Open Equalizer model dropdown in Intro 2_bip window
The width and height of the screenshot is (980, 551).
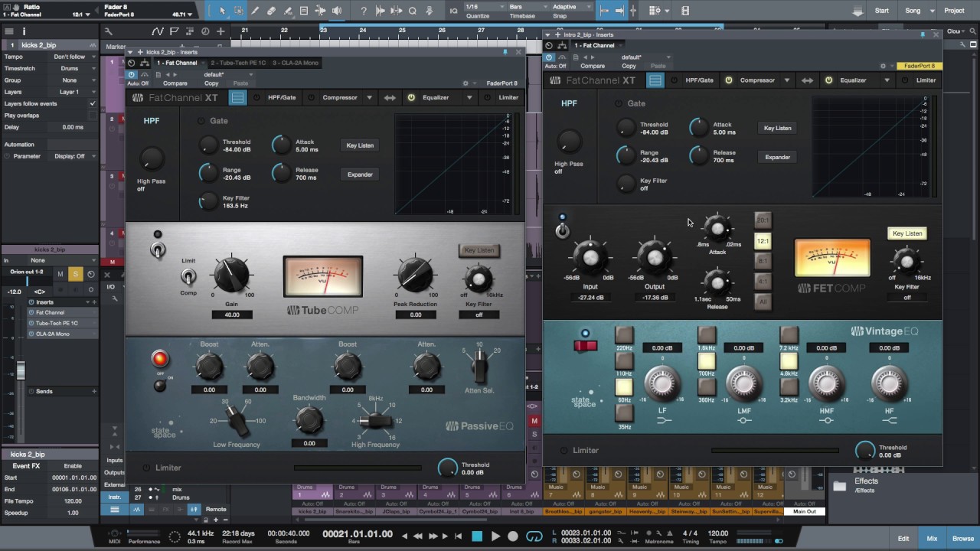pyautogui.click(x=887, y=80)
